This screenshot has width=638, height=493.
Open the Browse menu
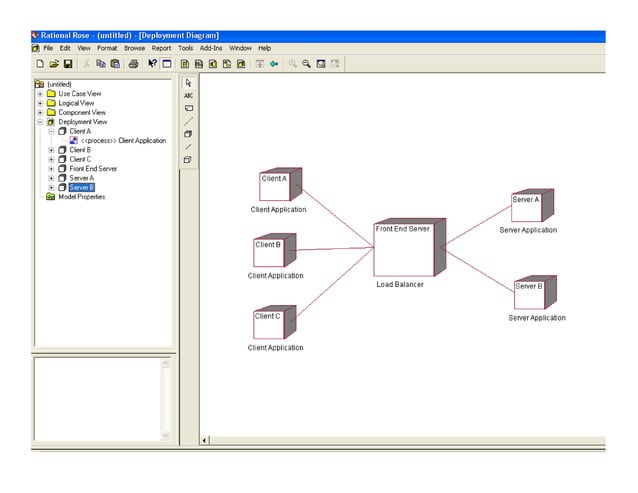click(134, 48)
